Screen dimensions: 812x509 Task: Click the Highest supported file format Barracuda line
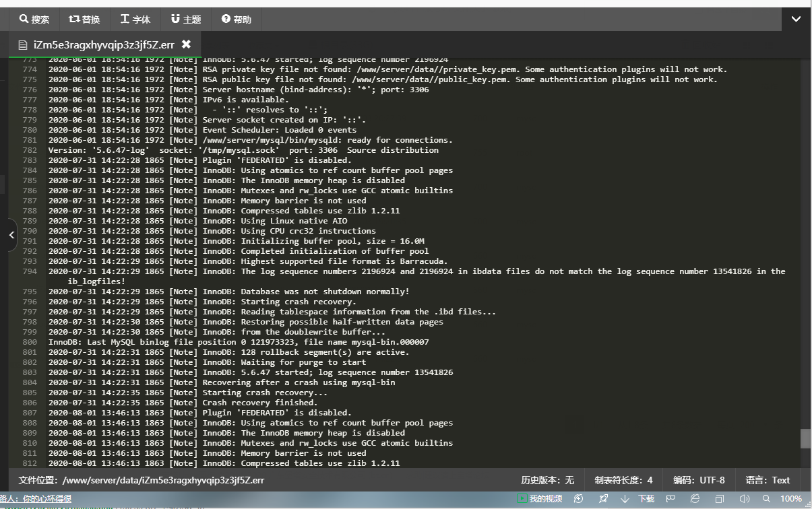point(248,261)
